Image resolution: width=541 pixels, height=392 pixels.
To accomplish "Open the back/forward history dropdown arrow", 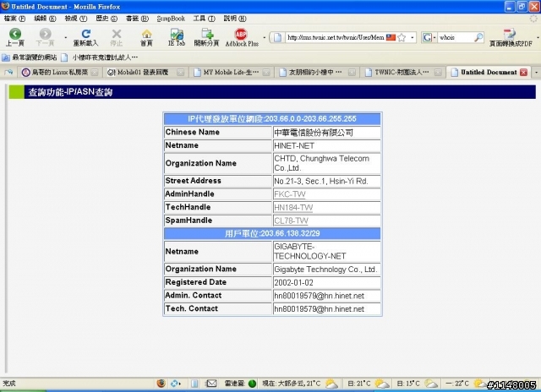I will (66, 37).
